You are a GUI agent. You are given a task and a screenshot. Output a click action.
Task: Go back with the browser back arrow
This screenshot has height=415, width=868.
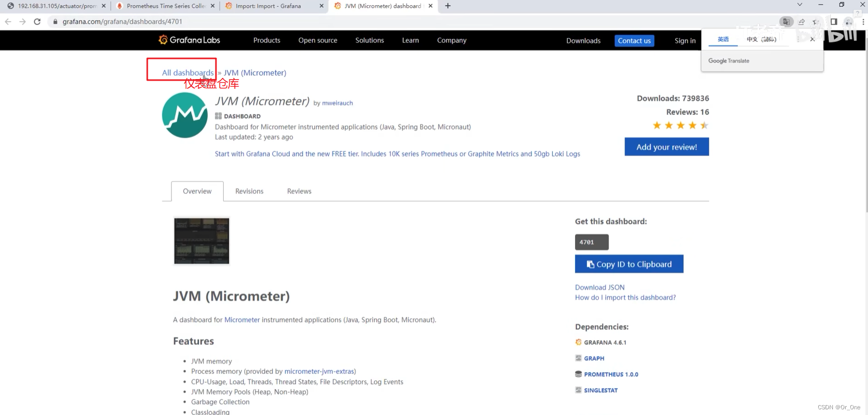8,22
